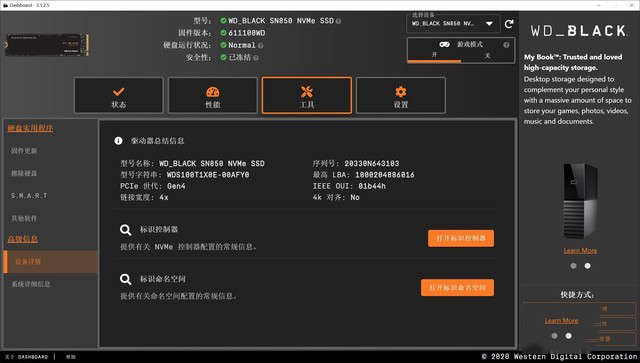This screenshot has width=640, height=363.
Task: Click Learn More link below My Book image
Action: point(580,250)
